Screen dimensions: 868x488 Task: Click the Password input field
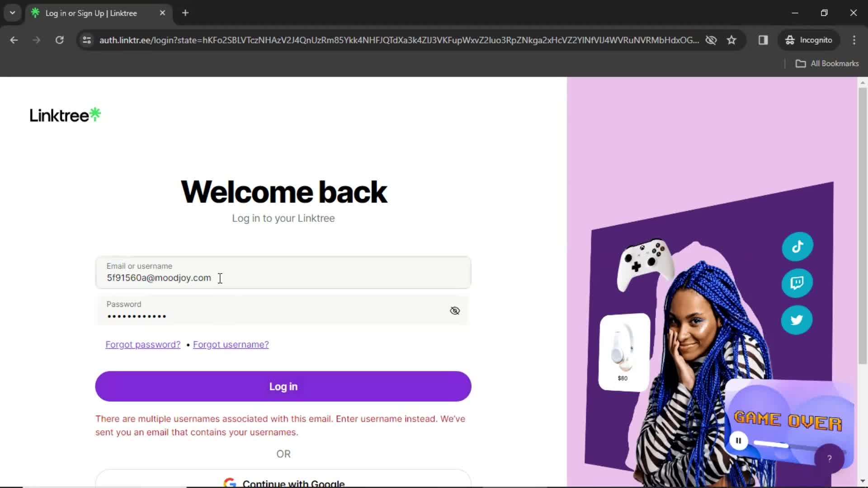click(283, 310)
